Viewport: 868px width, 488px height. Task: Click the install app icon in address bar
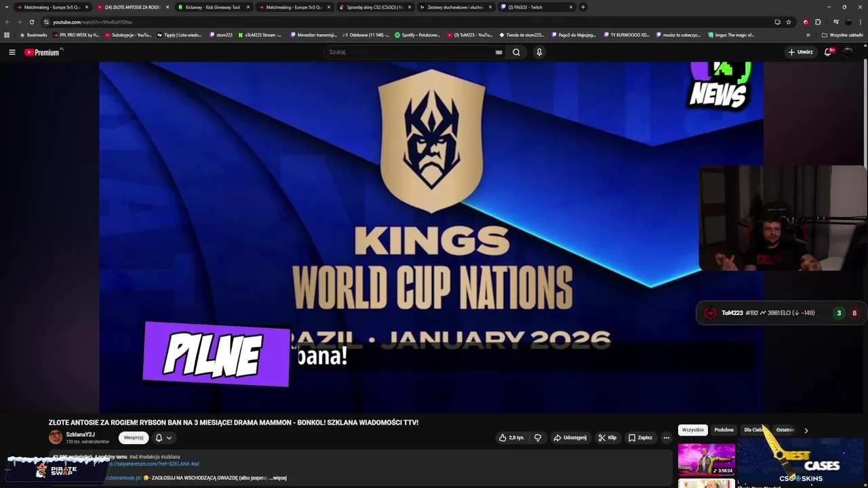tap(777, 22)
